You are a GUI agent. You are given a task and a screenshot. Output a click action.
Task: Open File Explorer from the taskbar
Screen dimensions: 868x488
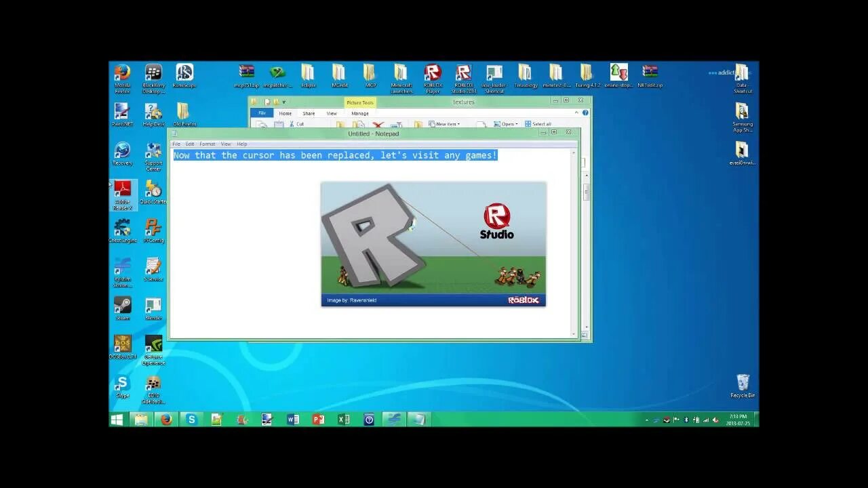pos(141,420)
